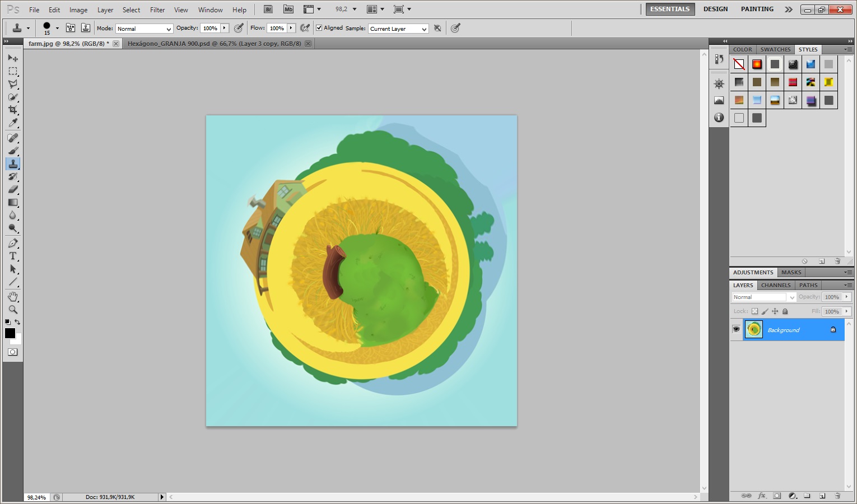Image resolution: width=857 pixels, height=504 pixels.
Task: Expand the Opacity slider arrow in options bar
Action: tap(225, 28)
